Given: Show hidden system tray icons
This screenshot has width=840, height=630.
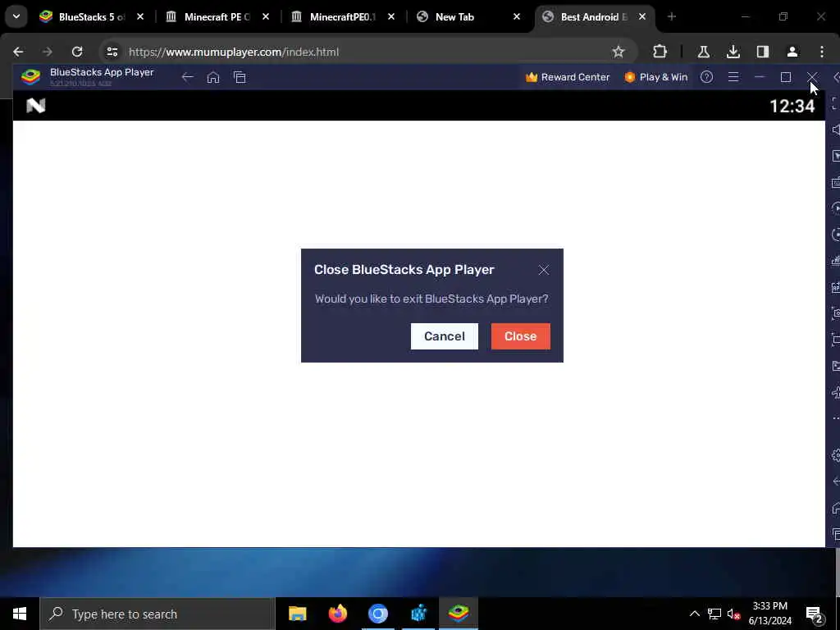Looking at the screenshot, I should (x=694, y=614).
